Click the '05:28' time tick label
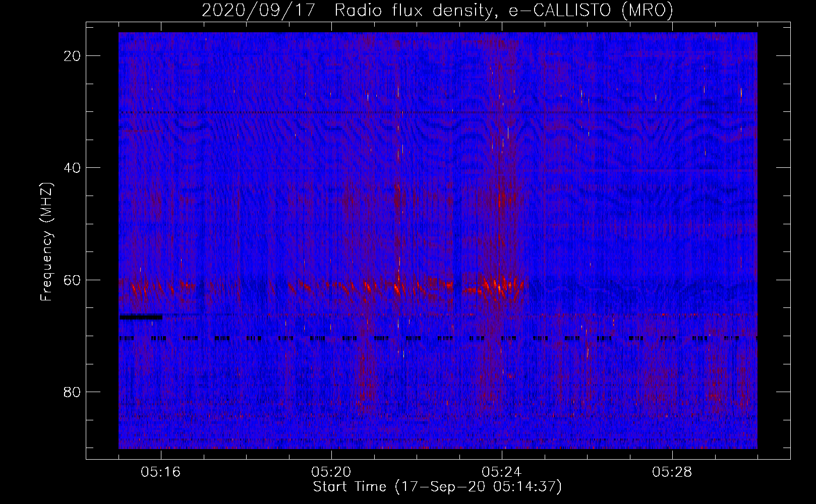This screenshot has width=816, height=504. pos(672,472)
